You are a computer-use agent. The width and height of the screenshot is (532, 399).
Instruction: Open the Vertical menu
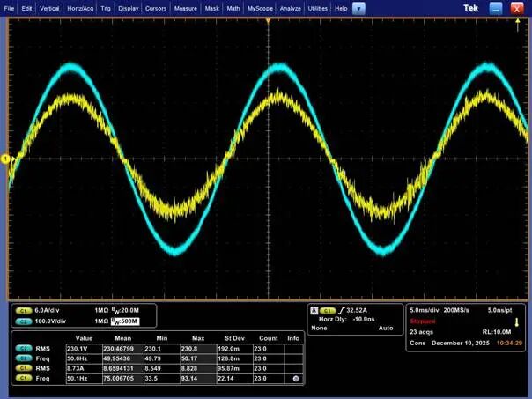(49, 7)
